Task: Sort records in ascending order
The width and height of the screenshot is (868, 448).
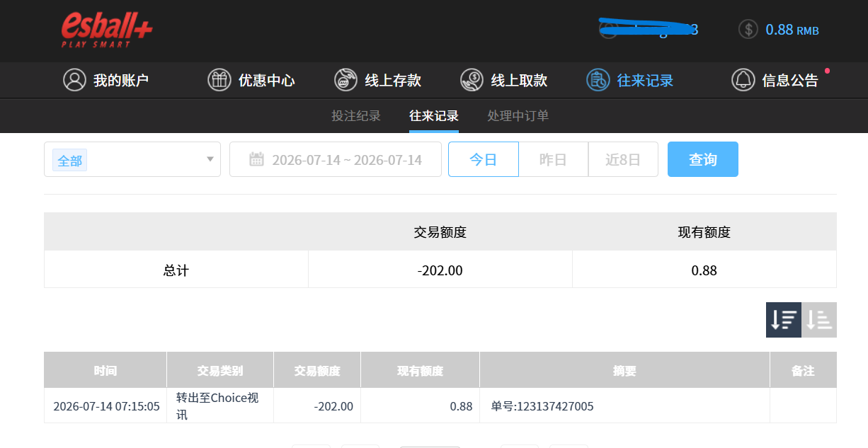Action: click(819, 320)
